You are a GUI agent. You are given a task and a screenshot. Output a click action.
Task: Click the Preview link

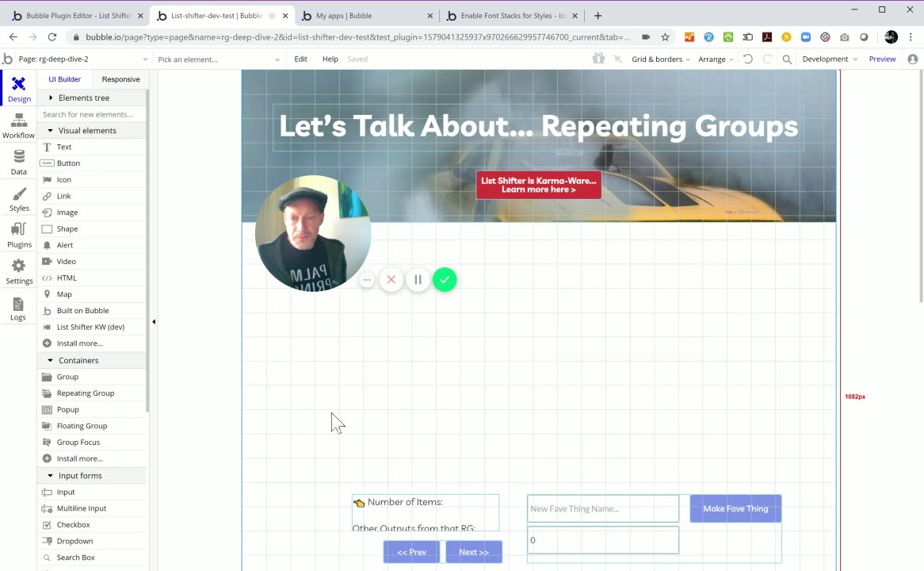(882, 59)
